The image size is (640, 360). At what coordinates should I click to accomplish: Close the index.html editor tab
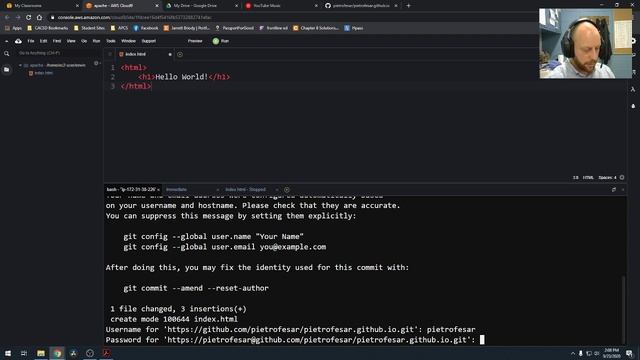[x=170, y=54]
